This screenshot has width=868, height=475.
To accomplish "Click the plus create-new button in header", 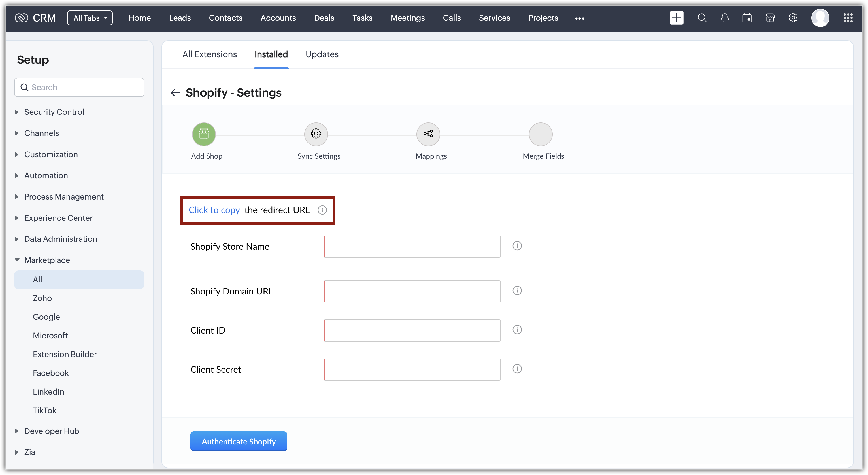I will [x=676, y=18].
